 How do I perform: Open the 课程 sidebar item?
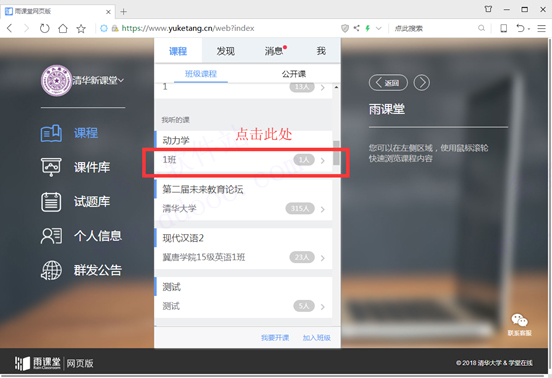[x=69, y=133]
